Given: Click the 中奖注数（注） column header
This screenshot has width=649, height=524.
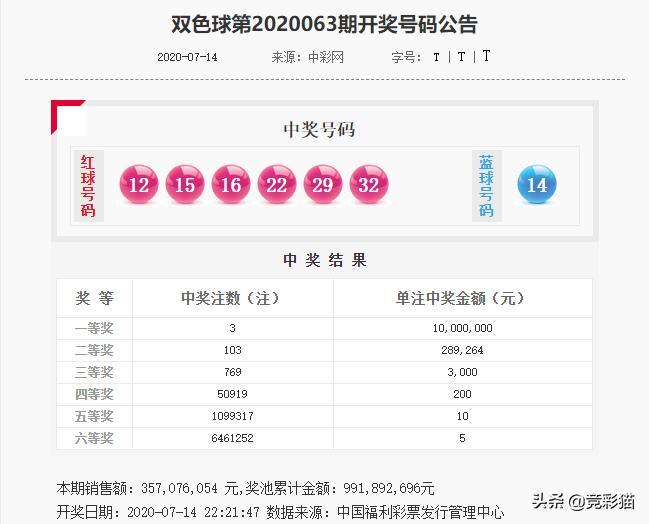Looking at the screenshot, I should [x=231, y=298].
